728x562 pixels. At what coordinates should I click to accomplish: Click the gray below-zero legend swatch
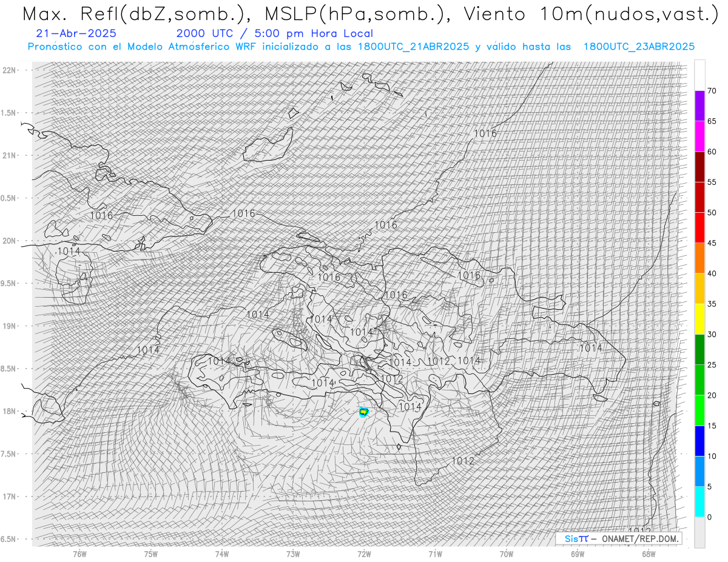click(x=699, y=532)
